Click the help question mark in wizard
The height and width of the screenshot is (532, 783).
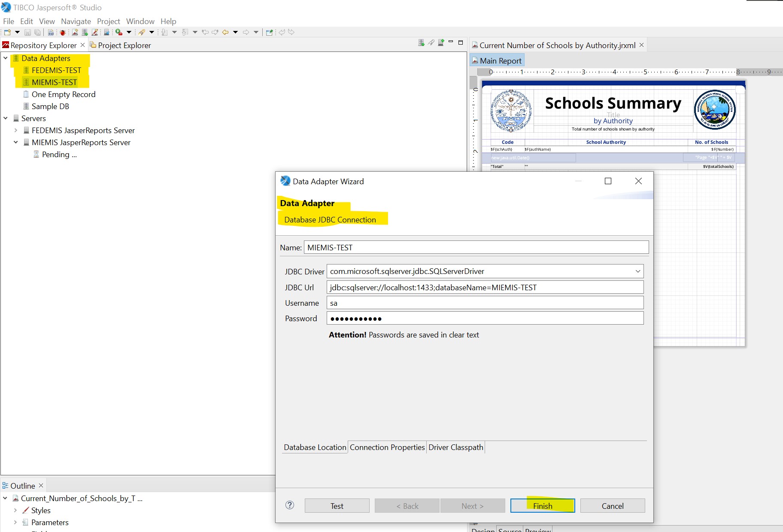290,505
